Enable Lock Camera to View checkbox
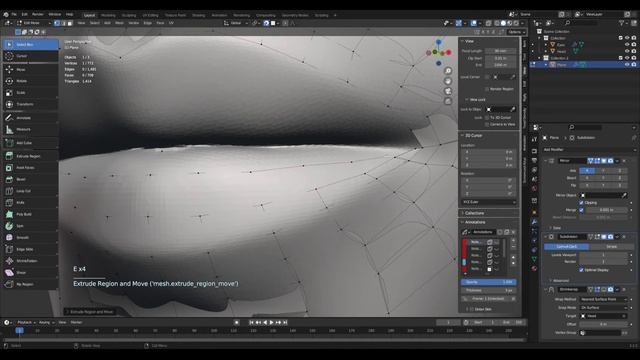640x360 pixels. [487, 124]
